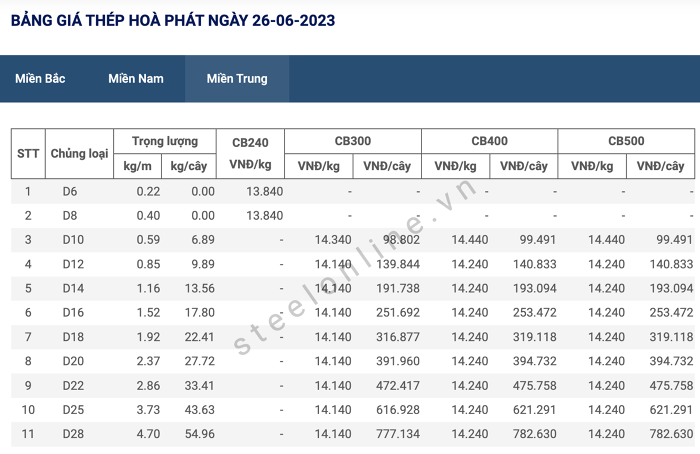700x454 pixels.
Task: Click the VNĐ/cây sub-header under CB500
Action: coord(660,166)
